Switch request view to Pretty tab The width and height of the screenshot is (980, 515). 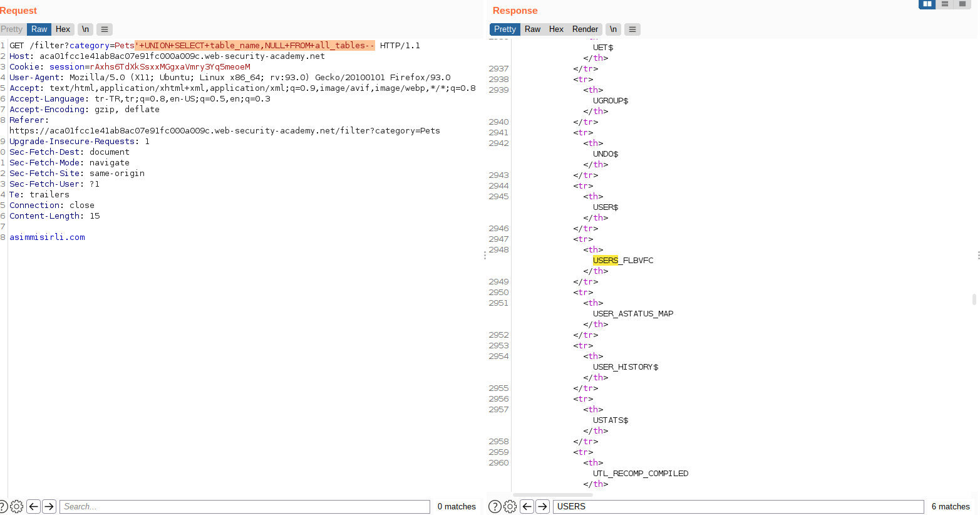(x=12, y=29)
